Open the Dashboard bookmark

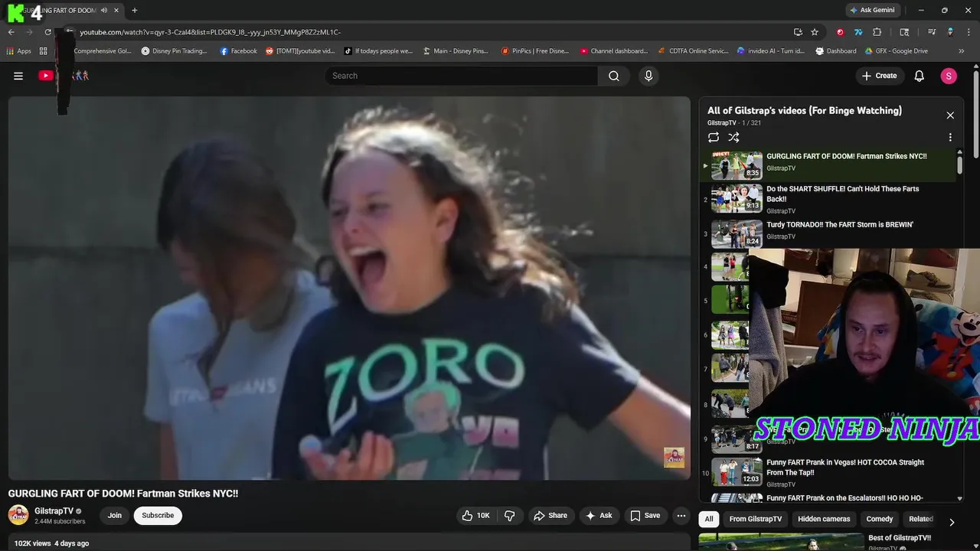click(x=836, y=51)
